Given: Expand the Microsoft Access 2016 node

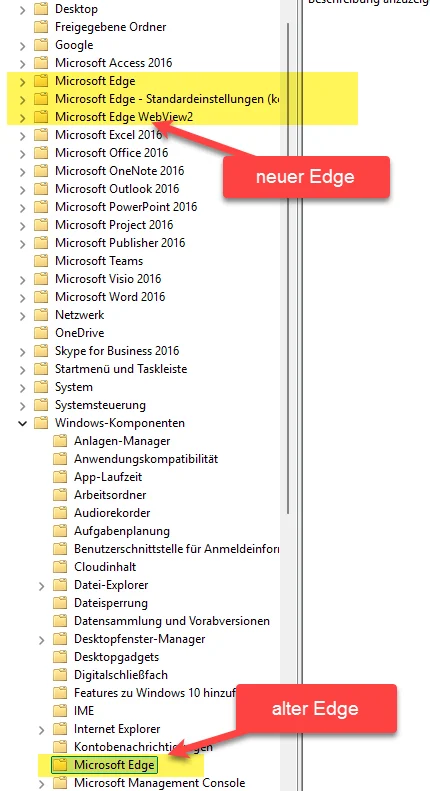Looking at the screenshot, I should point(22,63).
